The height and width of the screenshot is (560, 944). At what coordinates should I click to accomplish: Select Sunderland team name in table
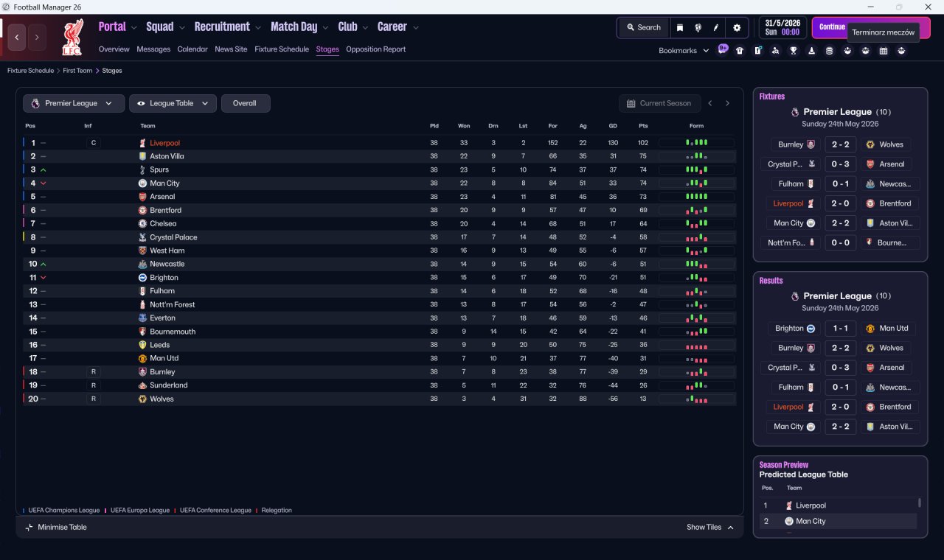[x=169, y=385]
